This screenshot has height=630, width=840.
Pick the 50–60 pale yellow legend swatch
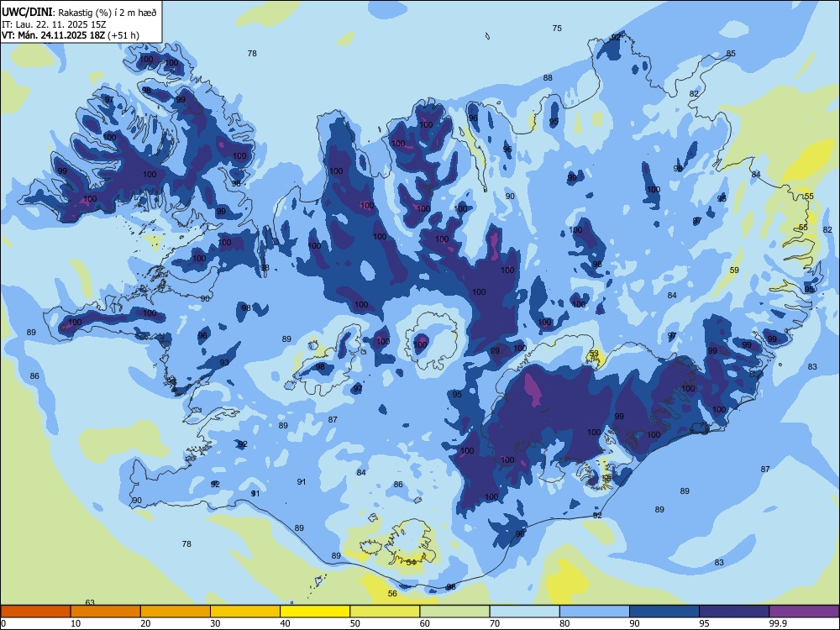385,612
